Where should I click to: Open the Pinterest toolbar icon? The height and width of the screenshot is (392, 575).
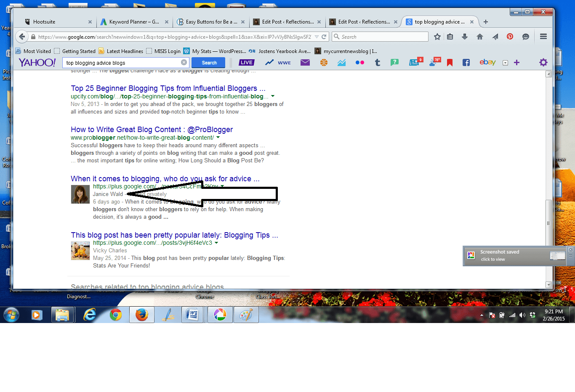(x=510, y=37)
